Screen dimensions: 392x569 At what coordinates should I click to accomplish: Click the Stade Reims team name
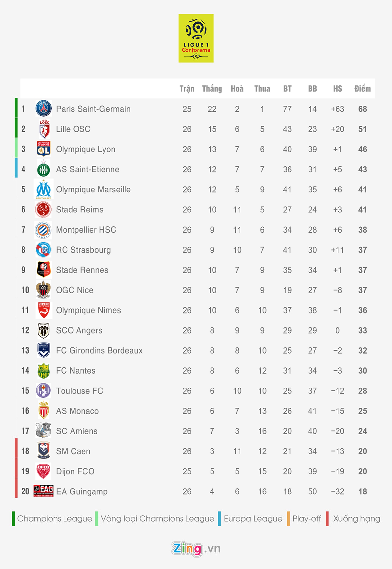[80, 210]
